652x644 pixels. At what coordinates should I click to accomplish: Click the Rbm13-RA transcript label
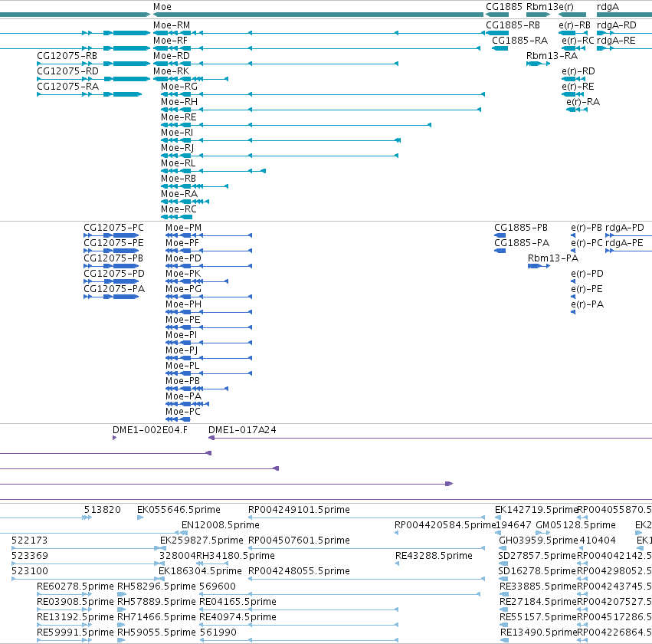[x=552, y=56]
